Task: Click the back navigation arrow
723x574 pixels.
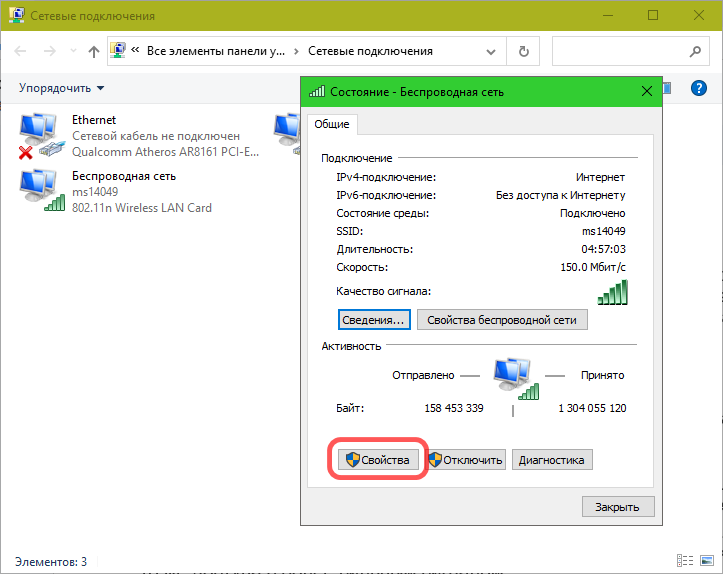Action: coord(21,51)
